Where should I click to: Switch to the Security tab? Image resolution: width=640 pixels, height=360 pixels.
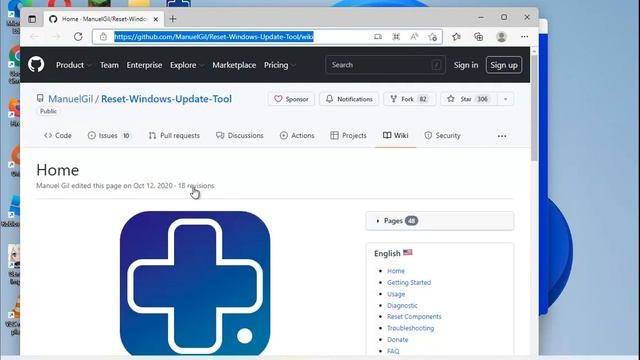(442, 136)
